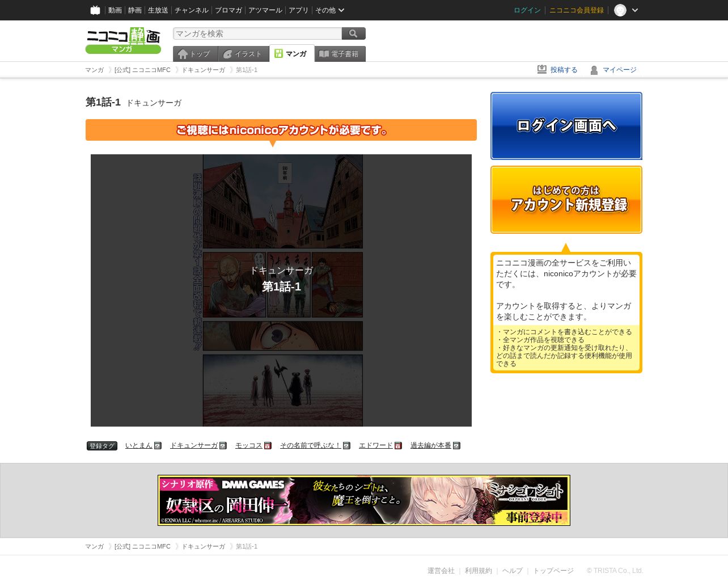This screenshot has height=586, width=728.
Task: Open チャンネル in the top menu
Action: click(192, 10)
